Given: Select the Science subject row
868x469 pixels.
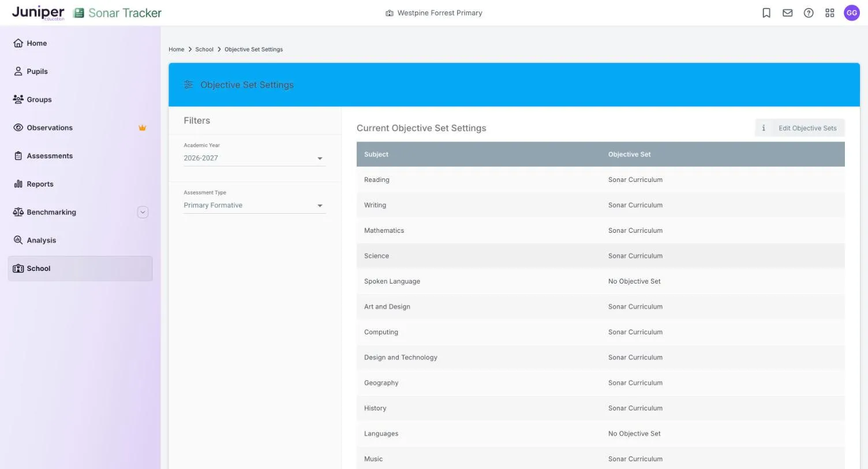Looking at the screenshot, I should [x=601, y=256].
